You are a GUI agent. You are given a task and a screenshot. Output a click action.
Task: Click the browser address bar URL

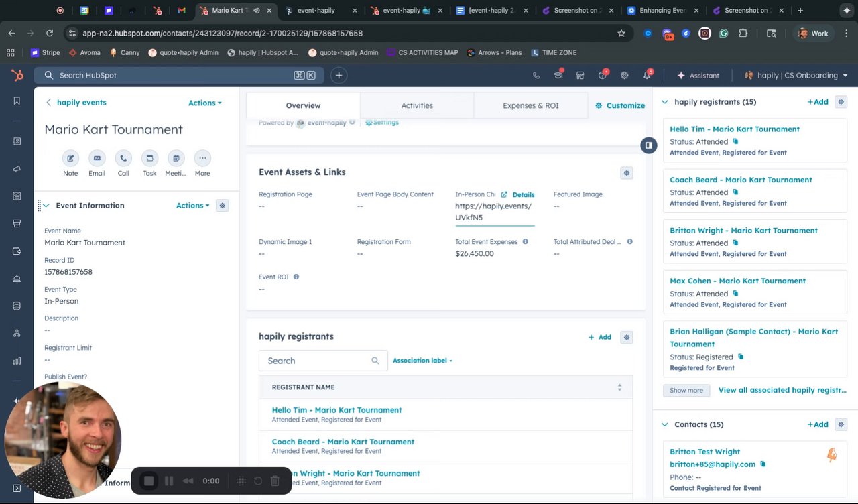[223, 34]
